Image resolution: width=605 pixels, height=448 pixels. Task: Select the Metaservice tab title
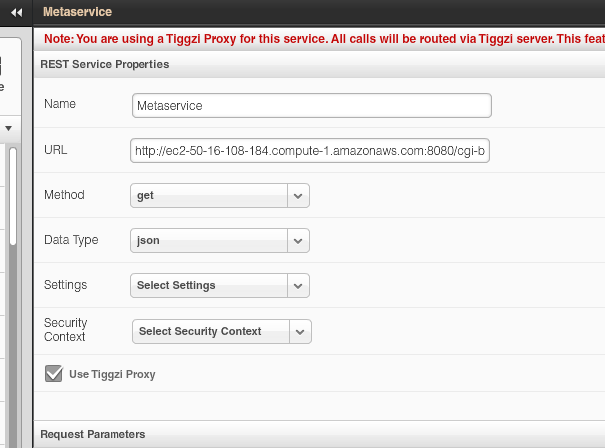click(78, 12)
